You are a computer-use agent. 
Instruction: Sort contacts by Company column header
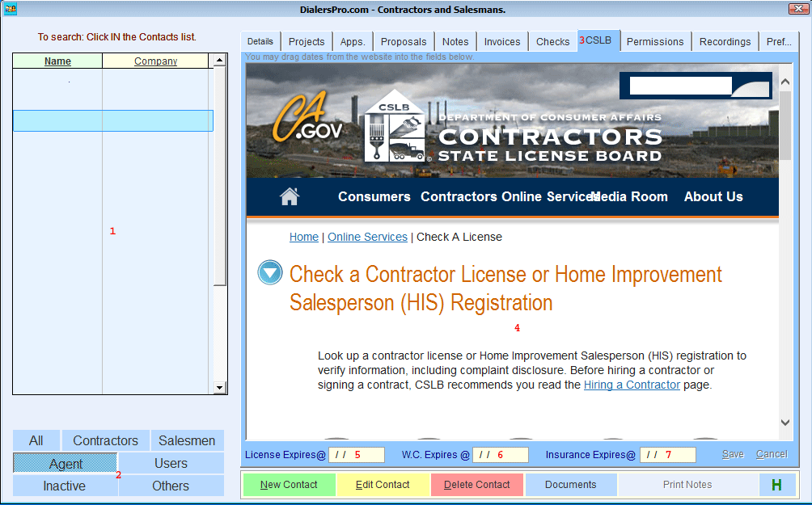point(155,61)
